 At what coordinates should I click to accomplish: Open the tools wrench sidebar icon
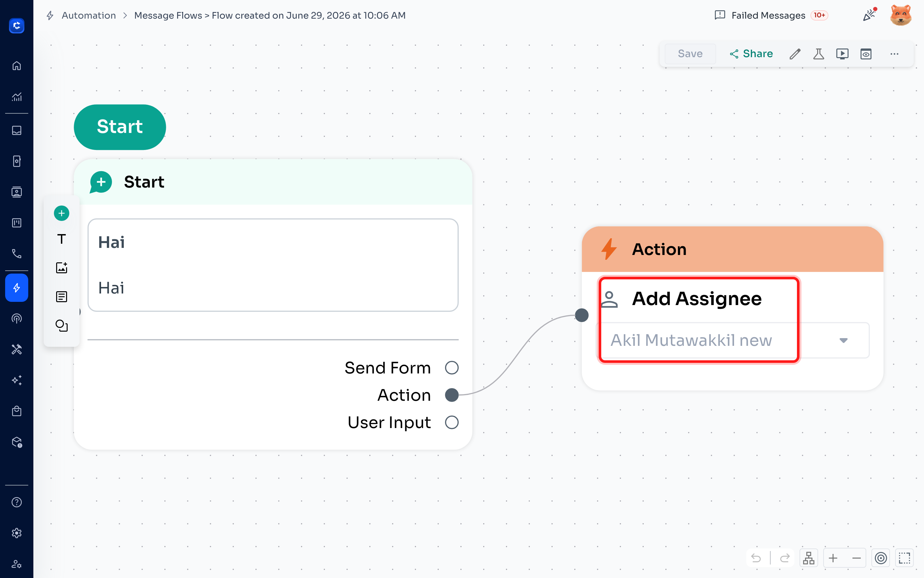point(16,349)
